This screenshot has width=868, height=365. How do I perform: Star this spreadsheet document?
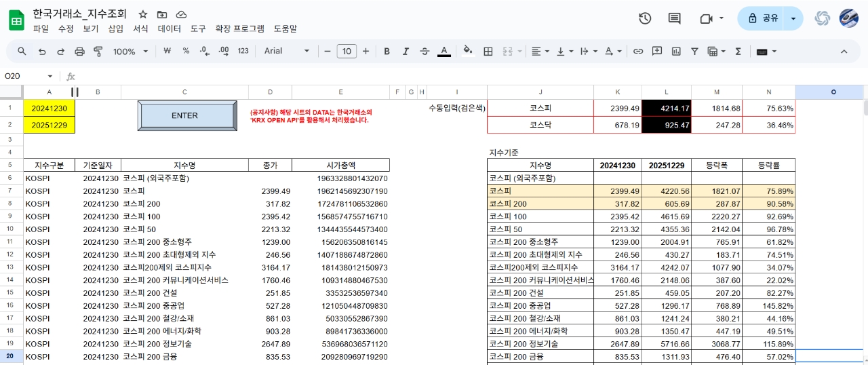[x=142, y=14]
